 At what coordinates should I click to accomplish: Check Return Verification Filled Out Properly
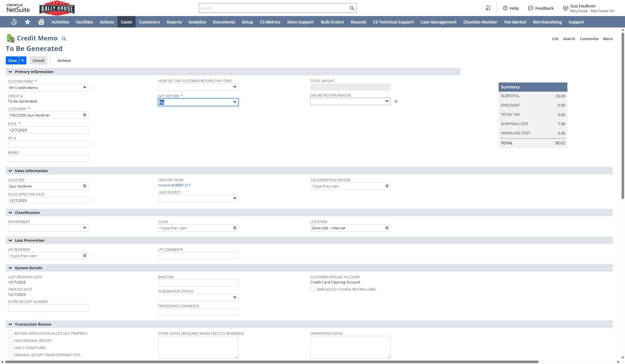pyautogui.click(x=11, y=332)
